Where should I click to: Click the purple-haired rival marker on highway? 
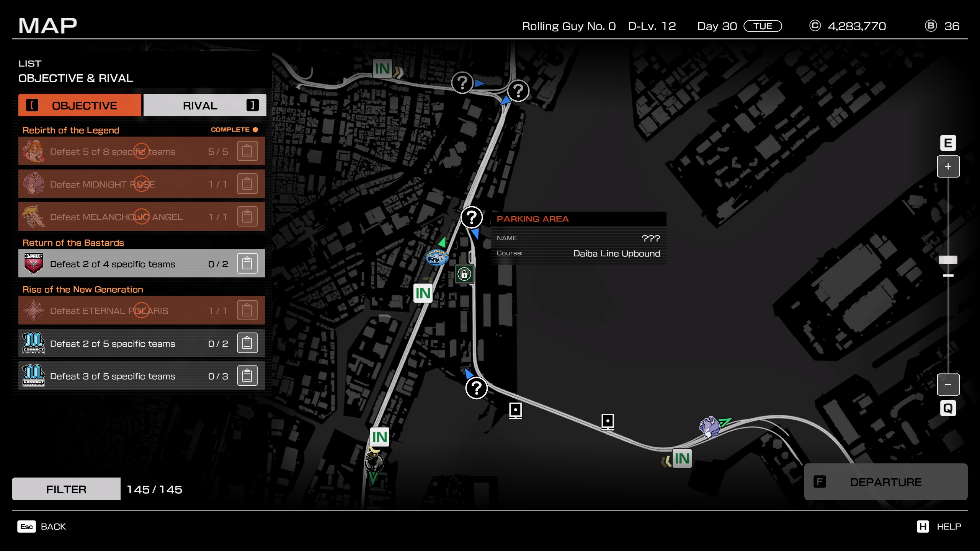[709, 427]
